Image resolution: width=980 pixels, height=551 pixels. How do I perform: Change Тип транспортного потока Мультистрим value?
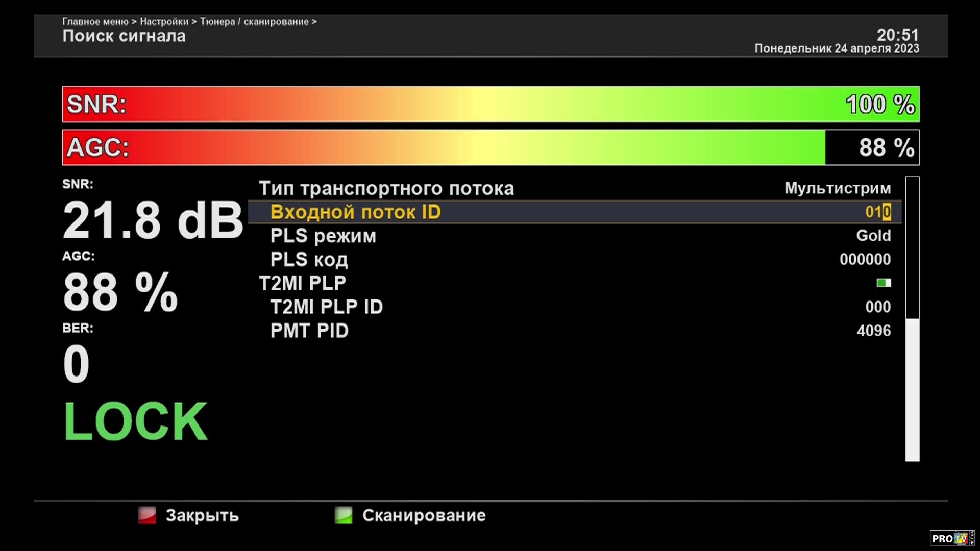[837, 188]
